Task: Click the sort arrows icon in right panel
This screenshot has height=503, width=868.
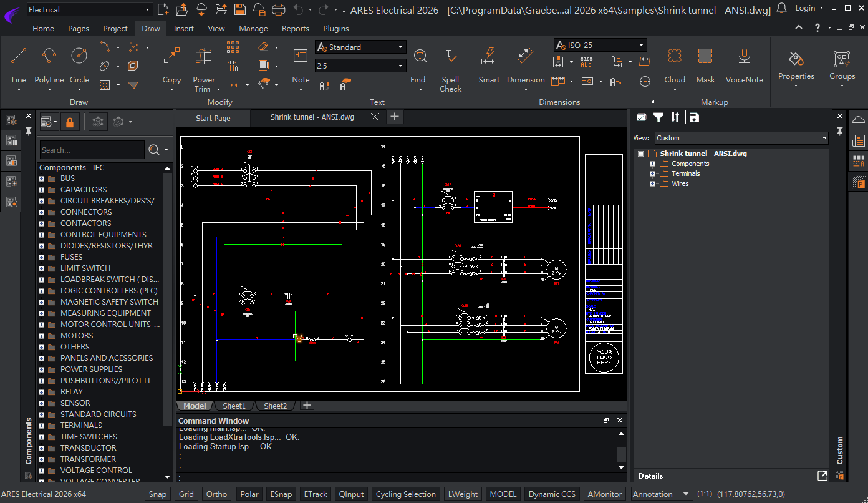Action: tap(675, 117)
